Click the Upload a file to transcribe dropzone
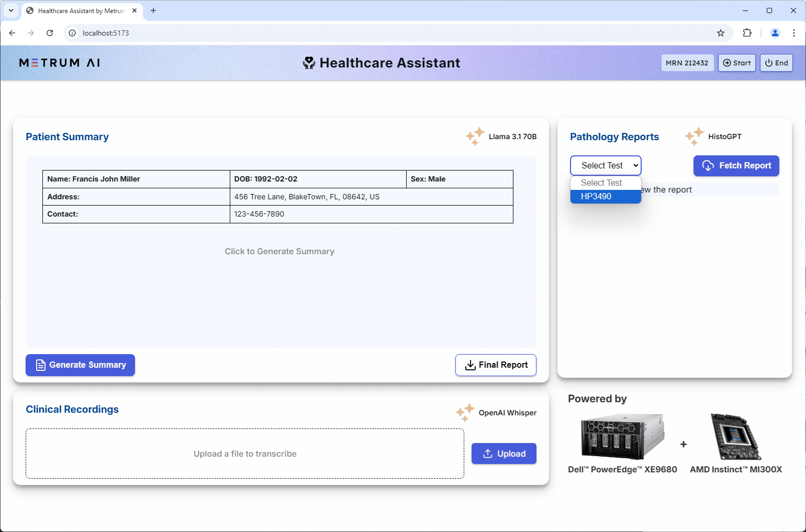 click(x=245, y=454)
